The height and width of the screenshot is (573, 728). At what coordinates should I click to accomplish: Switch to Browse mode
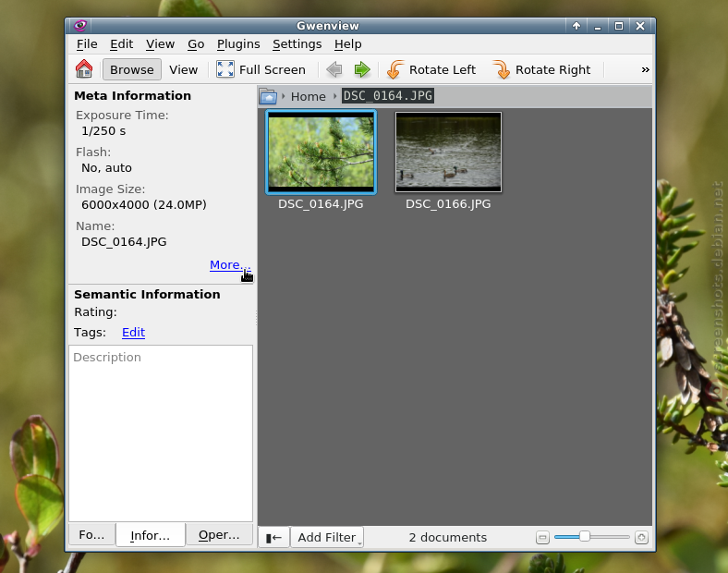pyautogui.click(x=132, y=69)
